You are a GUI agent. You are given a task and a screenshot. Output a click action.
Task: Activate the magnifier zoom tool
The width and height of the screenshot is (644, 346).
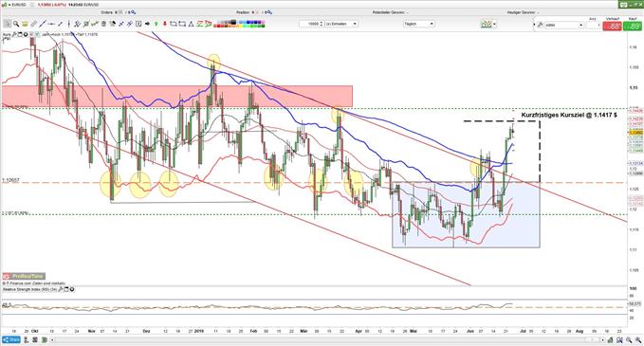(16, 24)
